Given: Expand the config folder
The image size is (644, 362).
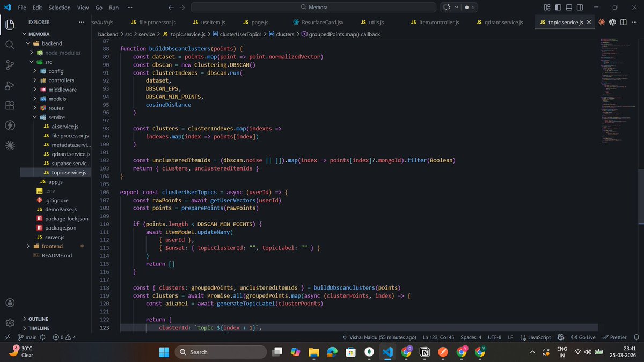Looking at the screenshot, I should 35,71.
